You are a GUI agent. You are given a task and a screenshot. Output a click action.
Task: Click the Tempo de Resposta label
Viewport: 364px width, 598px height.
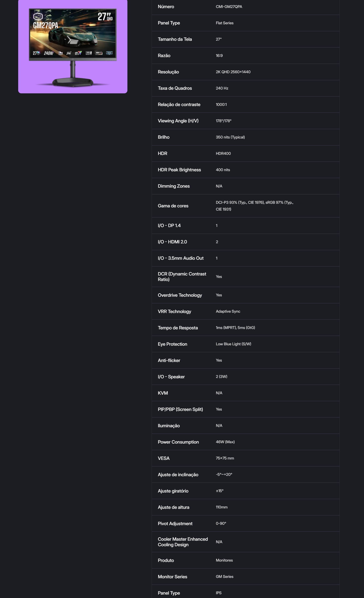178,328
